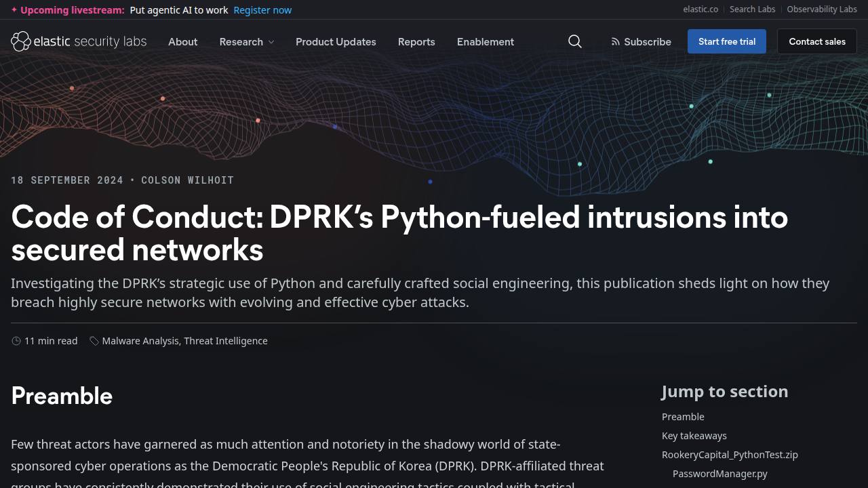Open the Research menu
868x488 pixels.
[x=247, y=41]
